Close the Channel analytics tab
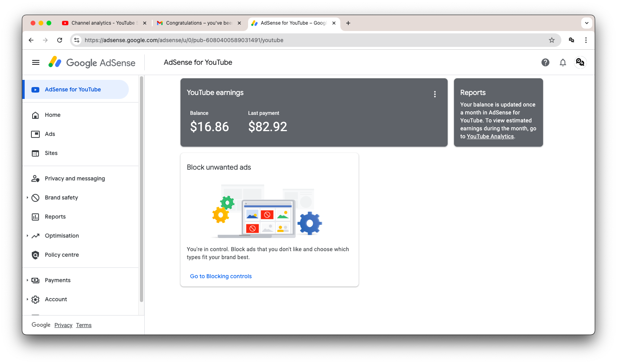This screenshot has height=364, width=617. point(145,23)
